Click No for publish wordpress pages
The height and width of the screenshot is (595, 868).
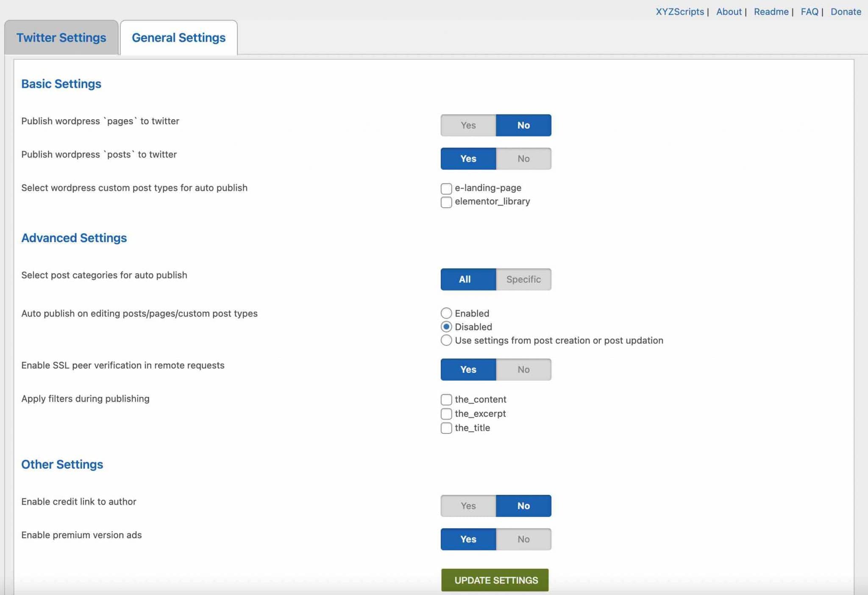point(523,125)
